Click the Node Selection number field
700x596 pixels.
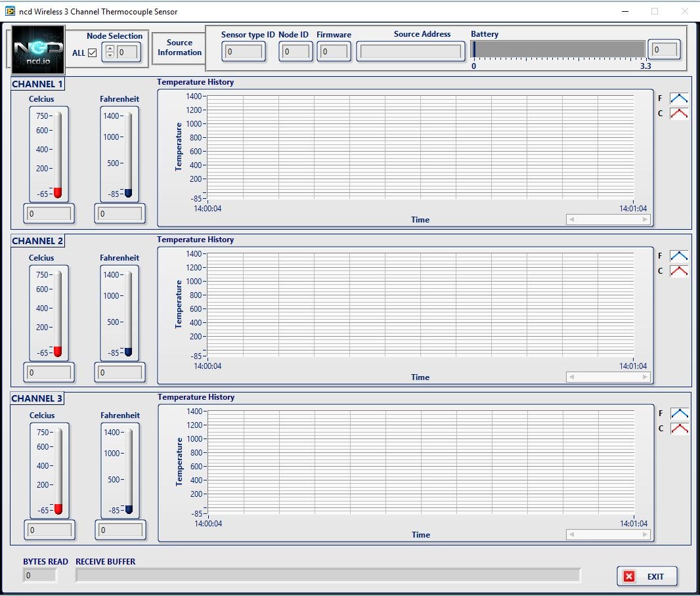(x=127, y=53)
